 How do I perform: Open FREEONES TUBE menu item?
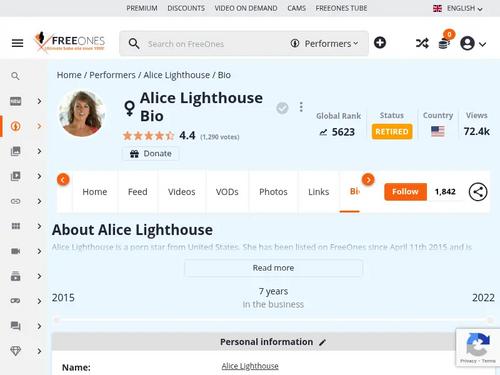point(341,8)
